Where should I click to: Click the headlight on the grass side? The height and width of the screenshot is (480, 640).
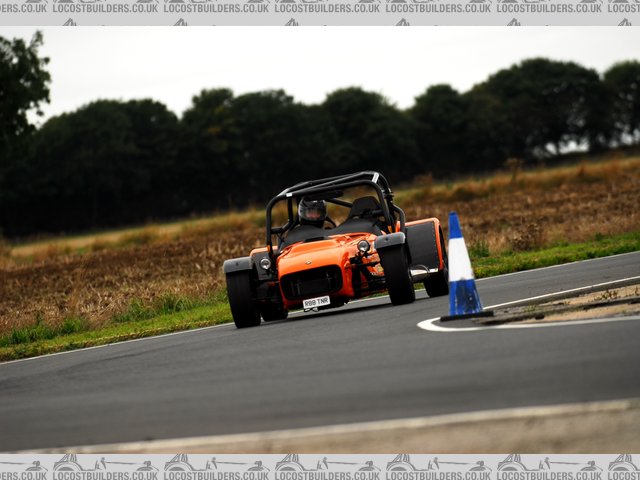click(265, 263)
